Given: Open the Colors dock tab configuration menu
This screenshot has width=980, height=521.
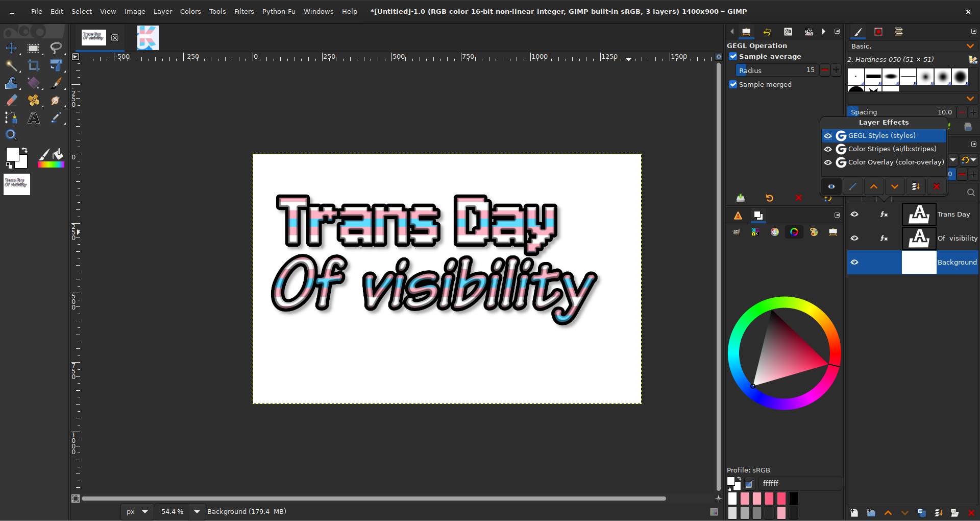Looking at the screenshot, I should [837, 215].
